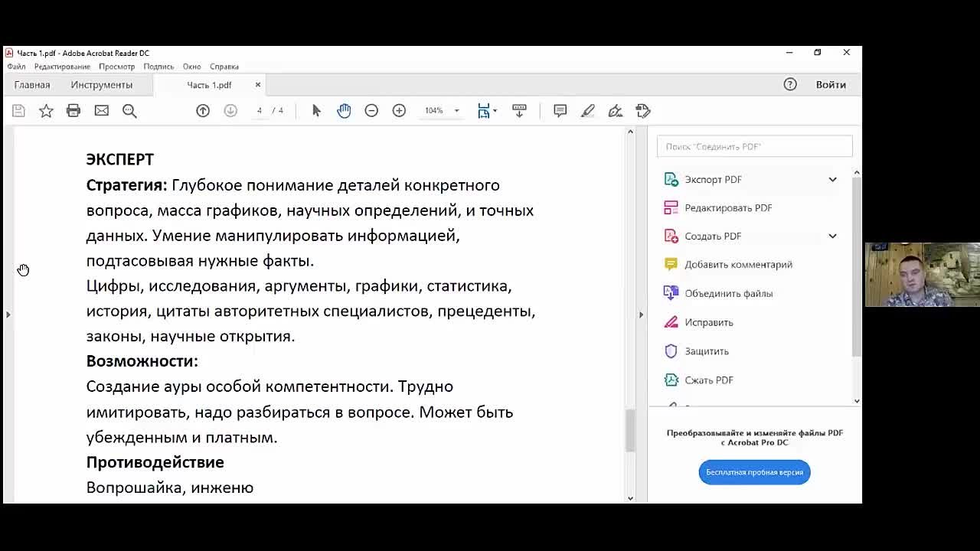Expand the Создать PDF chevron
Viewport: 980px width, 551px height.
832,236
